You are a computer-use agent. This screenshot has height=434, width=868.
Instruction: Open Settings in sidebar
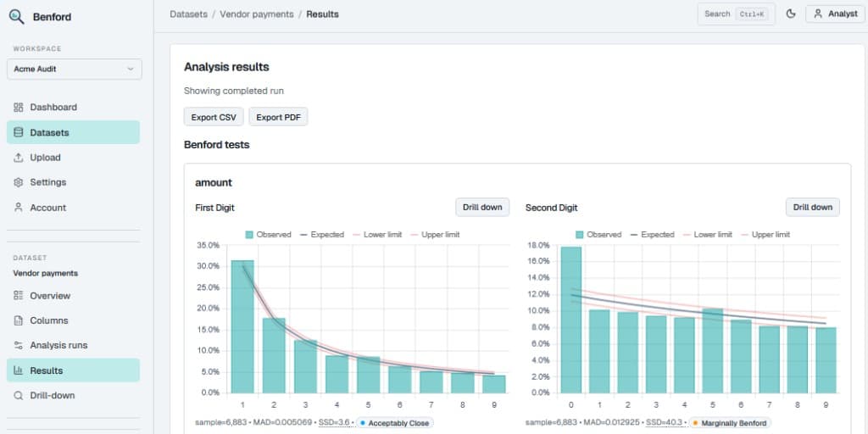coord(73,183)
